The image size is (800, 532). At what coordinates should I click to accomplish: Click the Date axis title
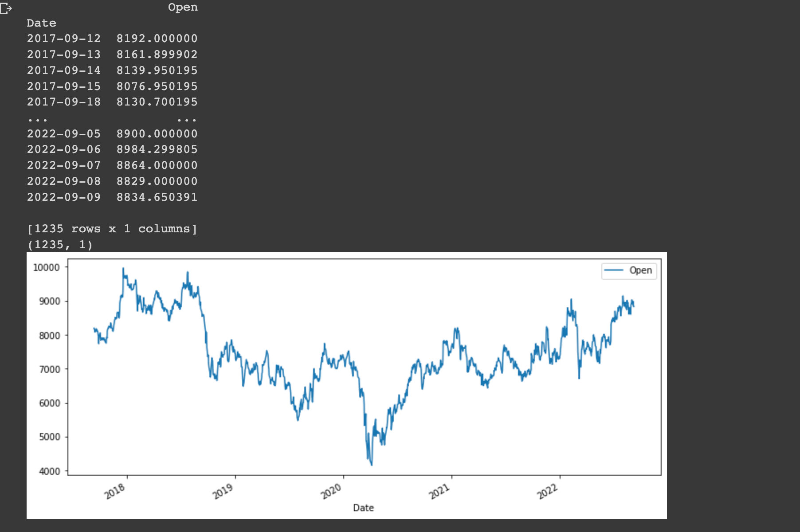point(364,508)
